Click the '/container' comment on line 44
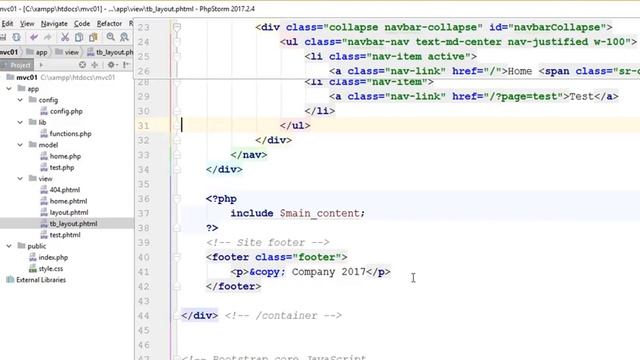Screen dimensions: 640x360 click(283, 316)
